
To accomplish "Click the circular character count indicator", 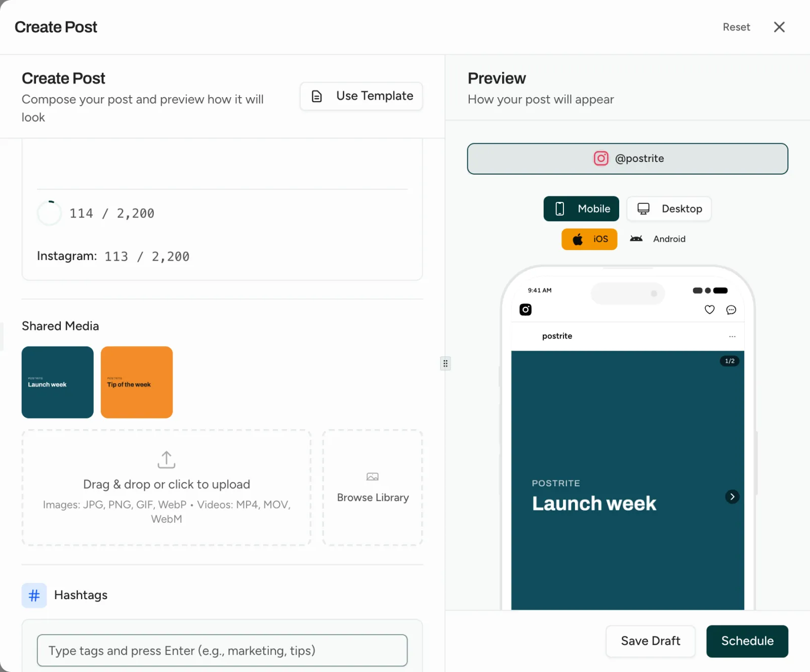I will pyautogui.click(x=50, y=214).
